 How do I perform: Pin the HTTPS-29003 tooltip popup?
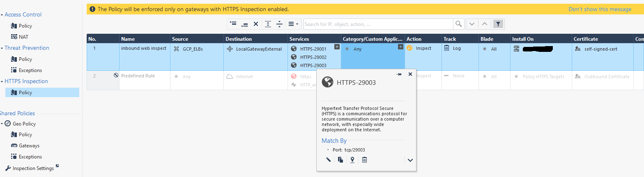coord(399,74)
